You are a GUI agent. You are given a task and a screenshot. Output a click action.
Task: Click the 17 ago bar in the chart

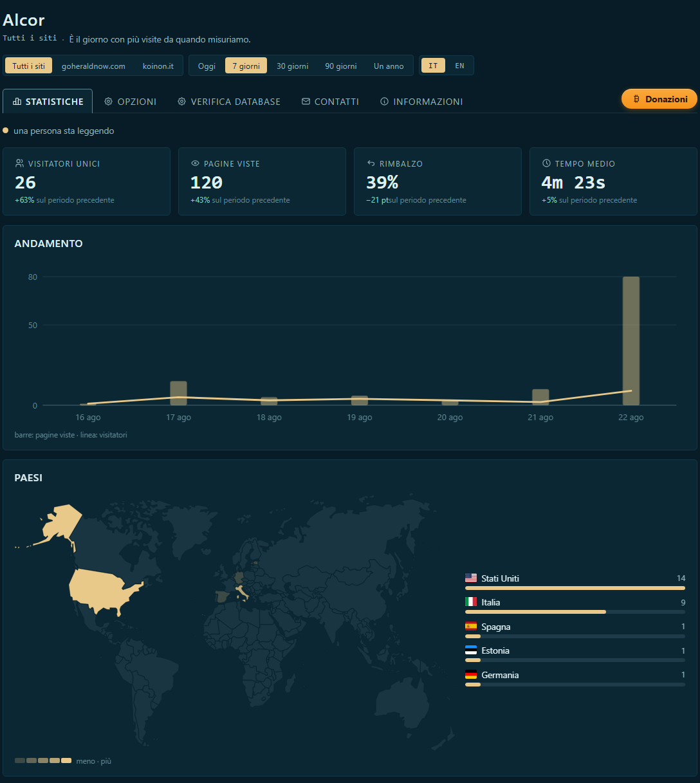click(x=178, y=393)
